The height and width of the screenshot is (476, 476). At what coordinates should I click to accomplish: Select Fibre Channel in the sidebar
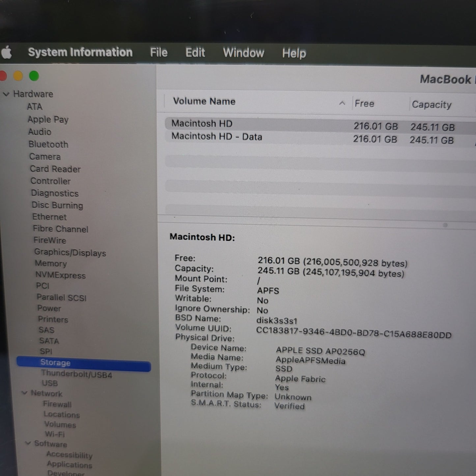[x=61, y=229]
